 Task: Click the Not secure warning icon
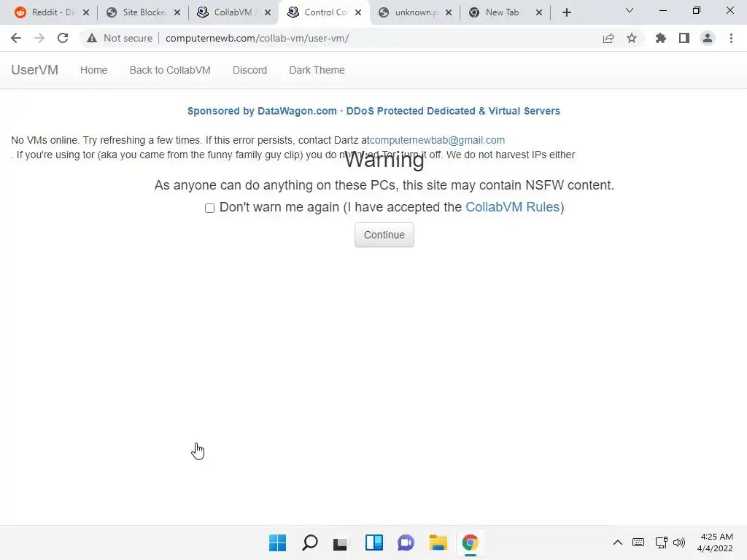92,38
